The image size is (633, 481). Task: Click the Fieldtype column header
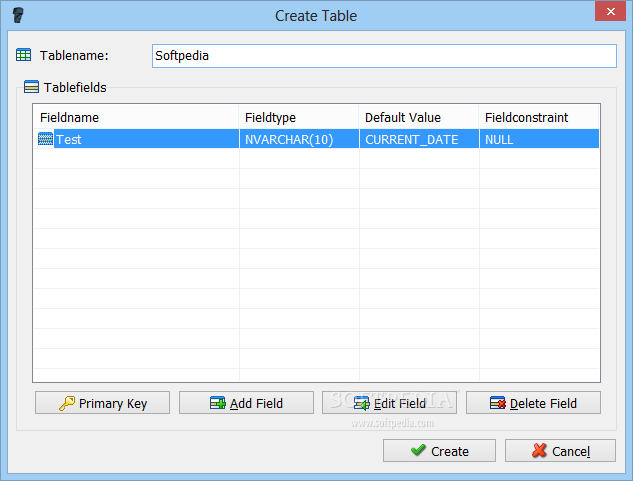299,118
